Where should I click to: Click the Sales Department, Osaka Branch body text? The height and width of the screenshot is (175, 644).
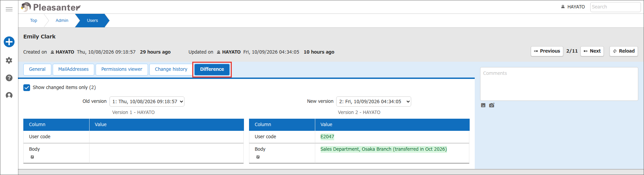383,149
